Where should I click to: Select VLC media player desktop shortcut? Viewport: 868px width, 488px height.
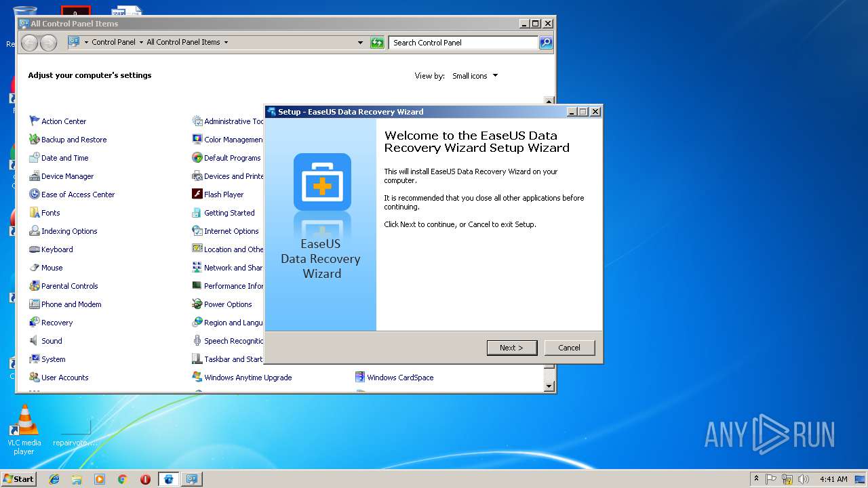tap(24, 430)
